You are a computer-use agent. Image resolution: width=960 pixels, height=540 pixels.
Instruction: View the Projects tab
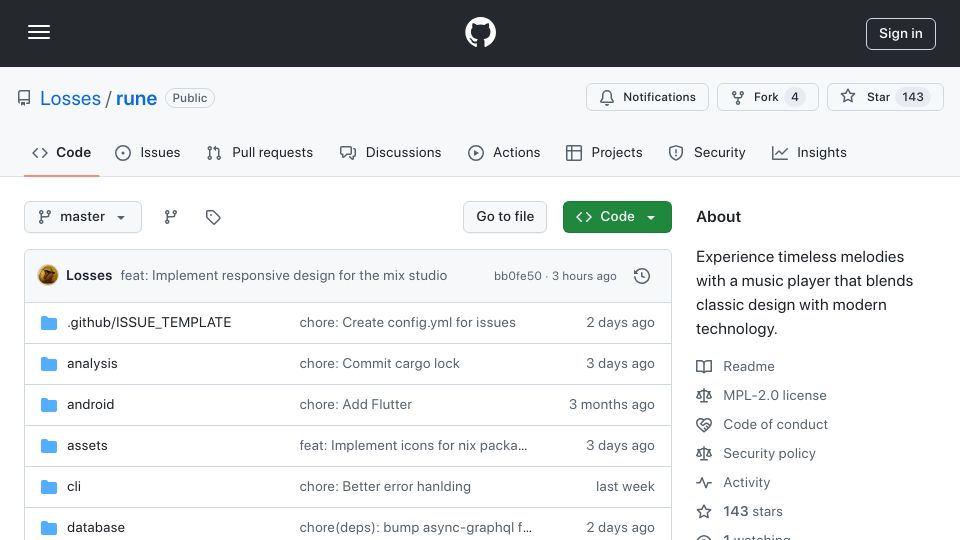pyautogui.click(x=604, y=152)
